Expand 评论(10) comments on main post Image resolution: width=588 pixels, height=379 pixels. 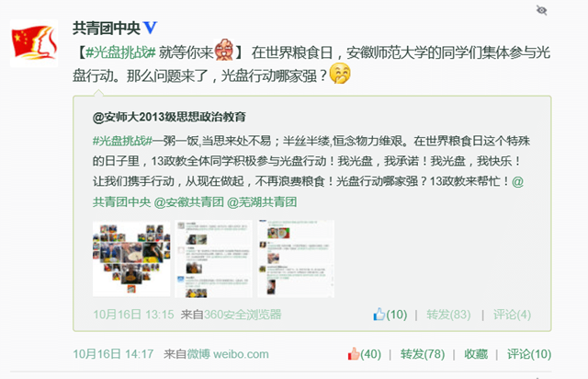pyautogui.click(x=529, y=354)
